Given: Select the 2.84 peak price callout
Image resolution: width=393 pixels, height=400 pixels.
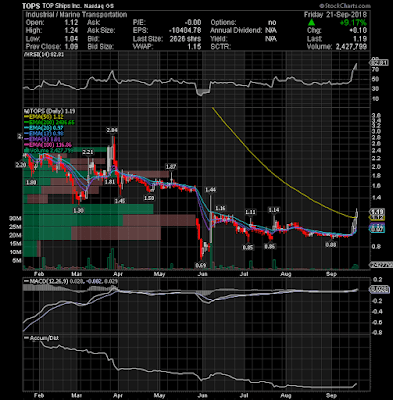Looking at the screenshot, I should point(112,130).
